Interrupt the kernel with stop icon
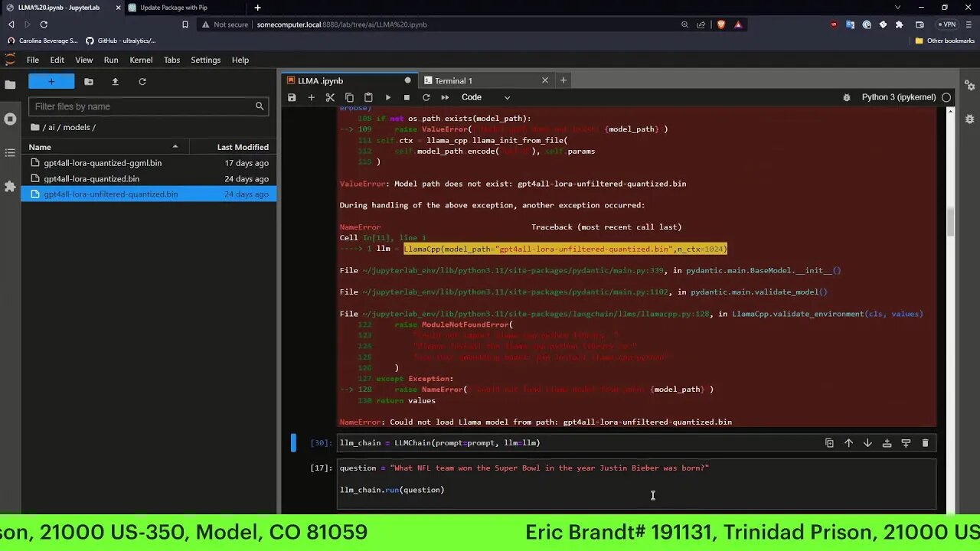The width and height of the screenshot is (980, 551). 407,97
